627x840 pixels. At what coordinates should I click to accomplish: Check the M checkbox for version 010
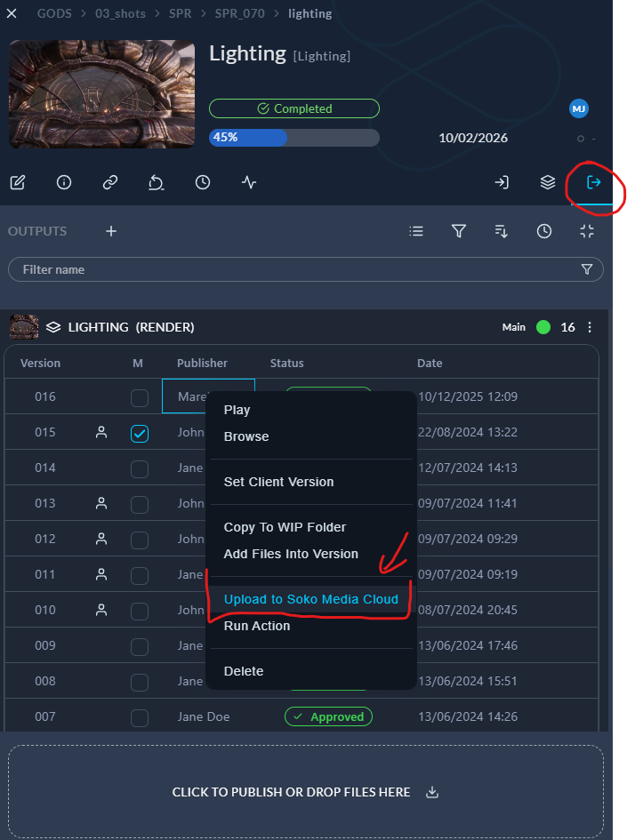[x=140, y=611]
